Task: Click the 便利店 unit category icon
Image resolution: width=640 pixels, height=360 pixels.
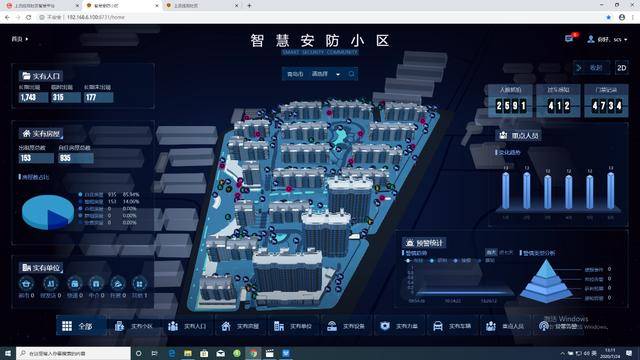Action: point(51,283)
